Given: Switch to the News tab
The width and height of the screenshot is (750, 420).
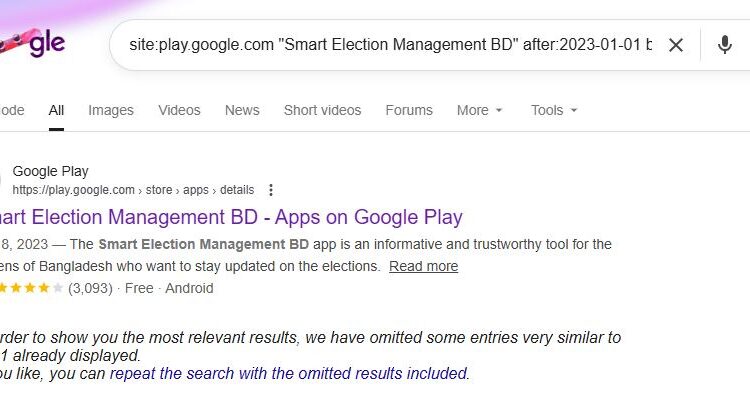Looking at the screenshot, I should click(242, 110).
